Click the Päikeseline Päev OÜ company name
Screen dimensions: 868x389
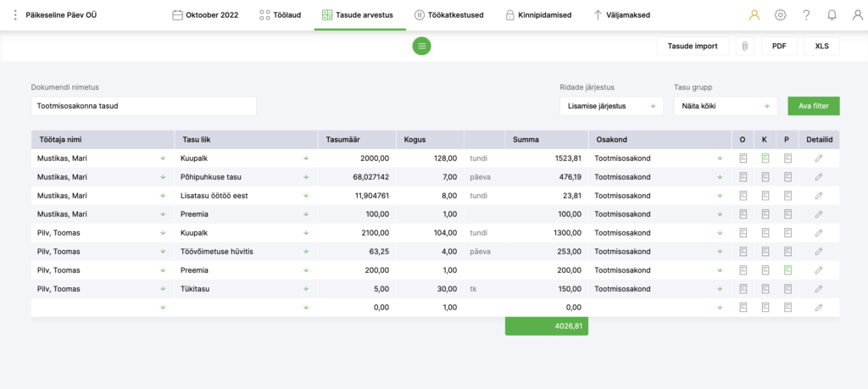[x=61, y=15]
